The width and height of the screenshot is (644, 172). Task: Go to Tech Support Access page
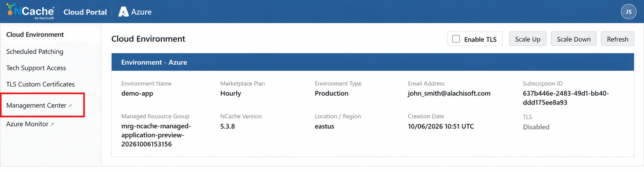(x=36, y=68)
